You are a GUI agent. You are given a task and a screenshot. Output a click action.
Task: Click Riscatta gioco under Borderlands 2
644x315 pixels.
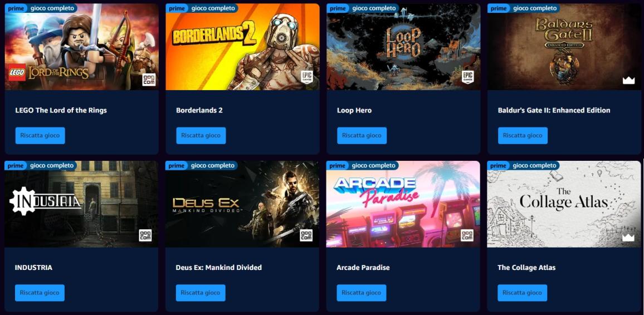[201, 135]
